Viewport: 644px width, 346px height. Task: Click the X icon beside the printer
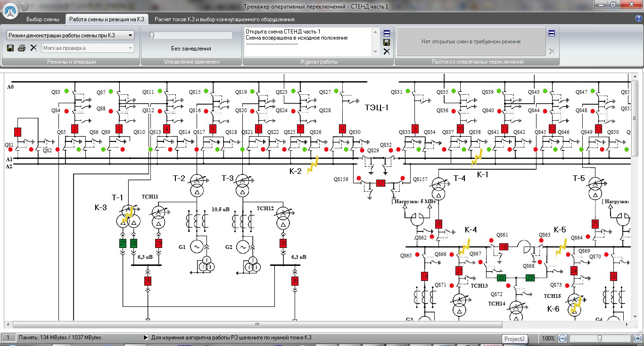click(33, 48)
